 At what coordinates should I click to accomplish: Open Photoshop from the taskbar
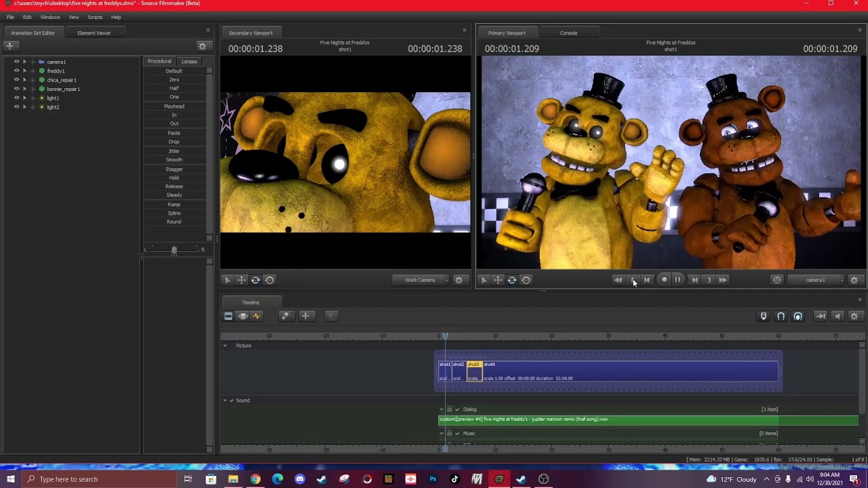click(x=433, y=479)
